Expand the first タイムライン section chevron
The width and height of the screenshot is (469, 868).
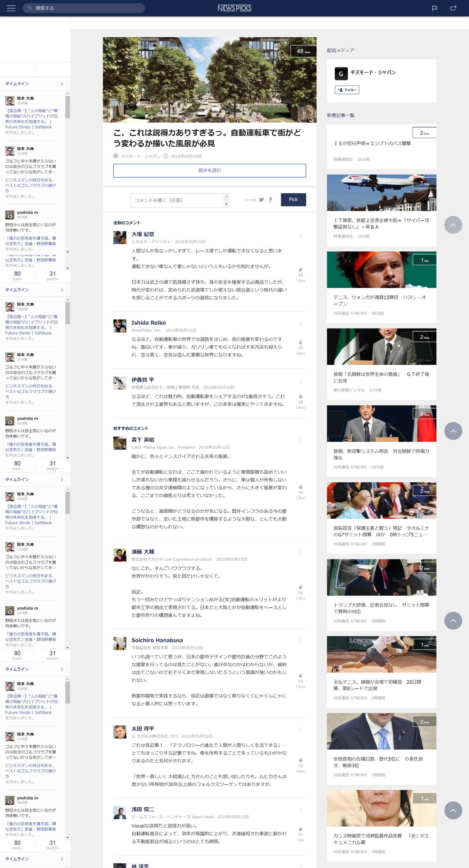click(x=62, y=84)
